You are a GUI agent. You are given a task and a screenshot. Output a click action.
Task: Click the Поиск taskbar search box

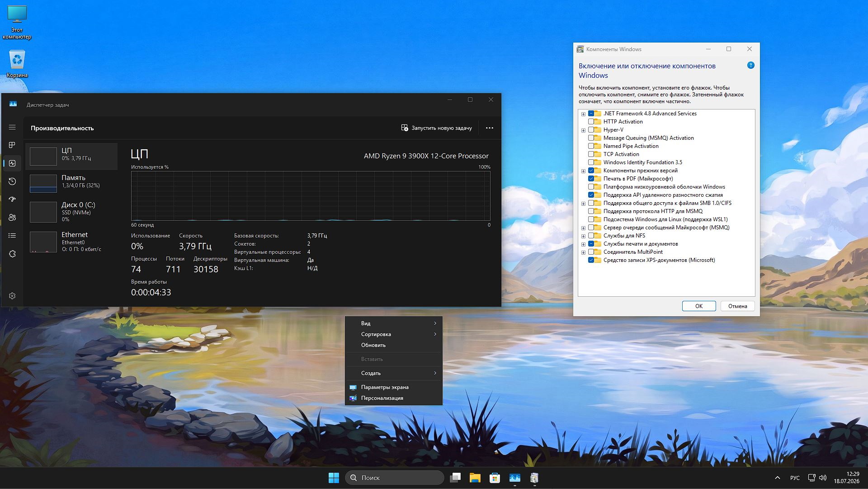coord(394,478)
